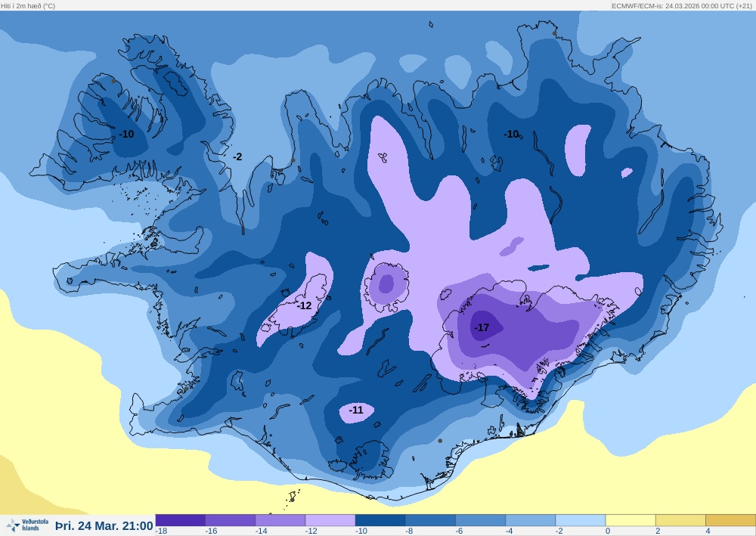Screen dimensions: 756x536
Task: Click the -12 temperature label on the map
Action: [304, 305]
